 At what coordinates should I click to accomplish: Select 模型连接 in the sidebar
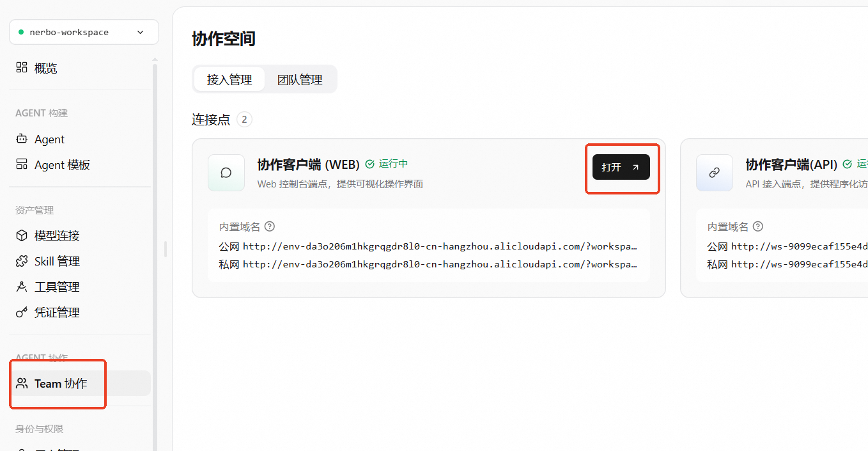point(80,235)
